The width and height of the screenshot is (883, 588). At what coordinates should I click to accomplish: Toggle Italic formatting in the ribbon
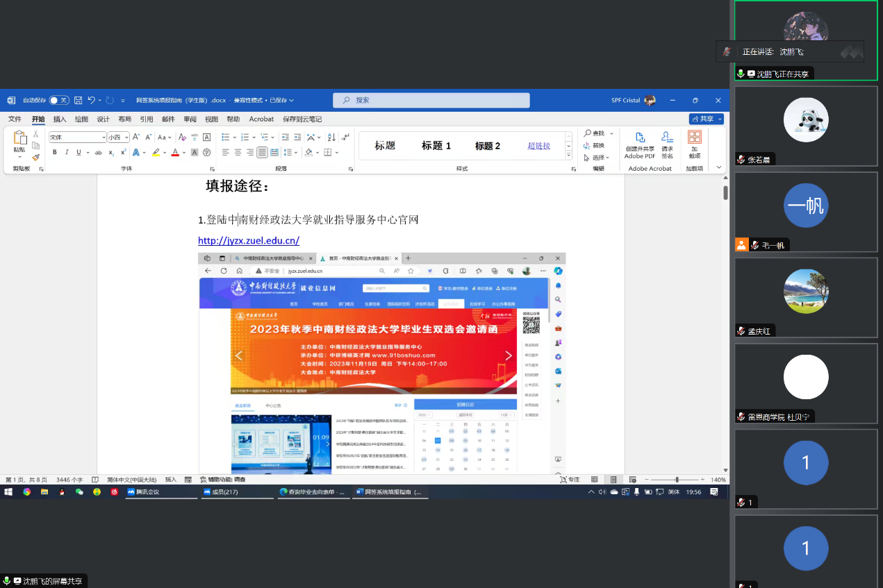point(67,152)
